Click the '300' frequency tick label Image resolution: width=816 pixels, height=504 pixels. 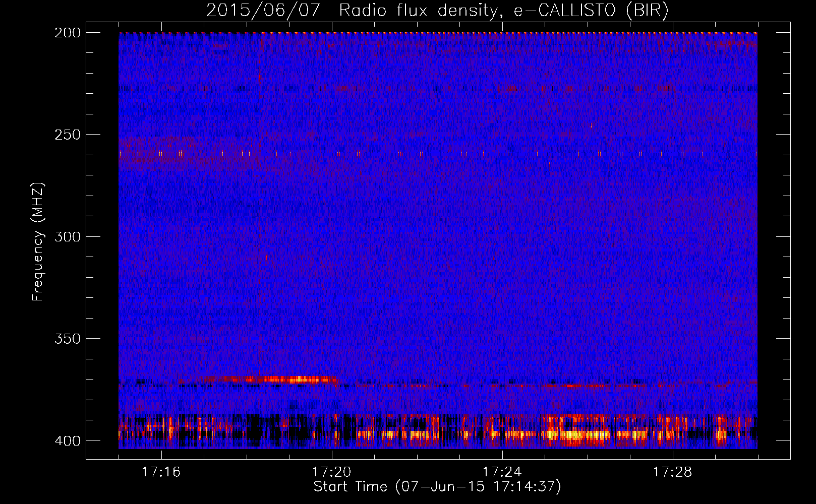[x=68, y=236]
